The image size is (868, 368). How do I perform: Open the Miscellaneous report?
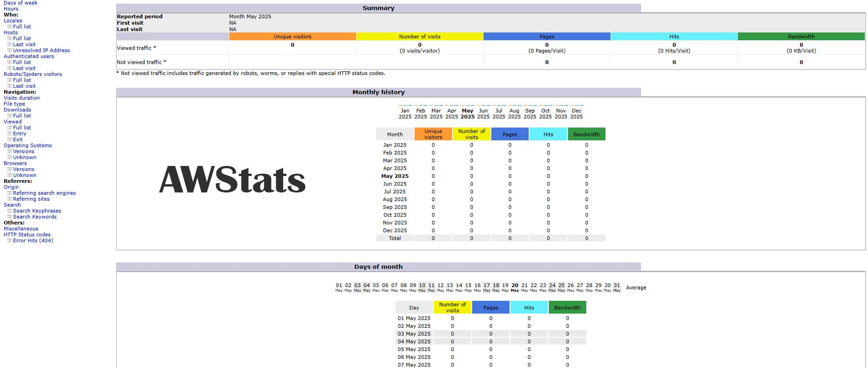tap(21, 229)
